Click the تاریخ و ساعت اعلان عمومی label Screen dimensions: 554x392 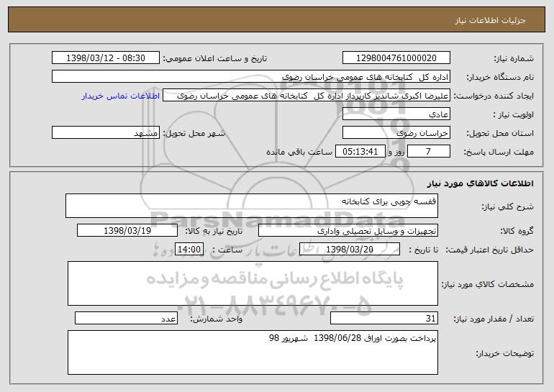(x=215, y=58)
